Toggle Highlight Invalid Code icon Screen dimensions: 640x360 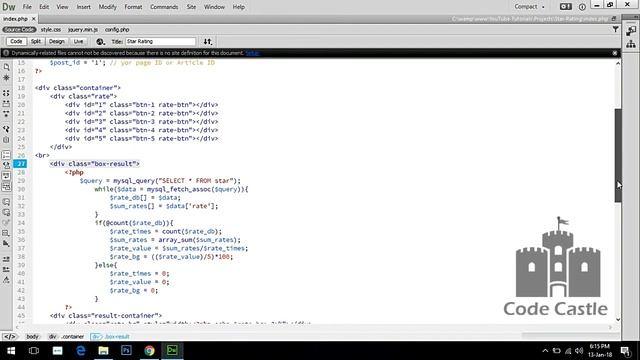(x=6, y=165)
